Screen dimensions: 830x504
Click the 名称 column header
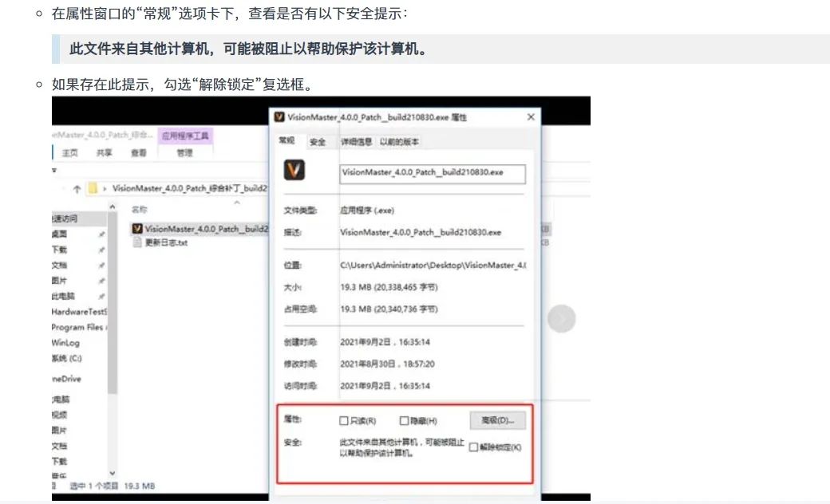click(x=140, y=209)
